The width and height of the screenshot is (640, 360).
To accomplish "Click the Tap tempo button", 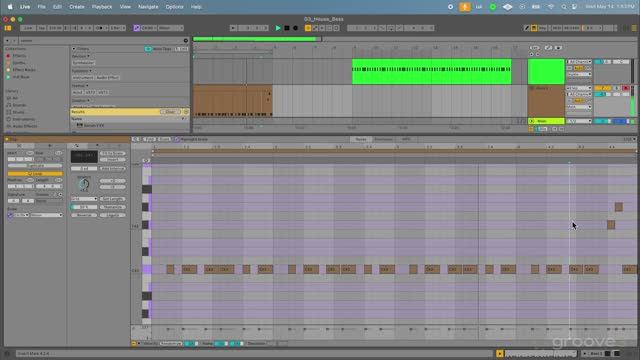I will point(42,28).
